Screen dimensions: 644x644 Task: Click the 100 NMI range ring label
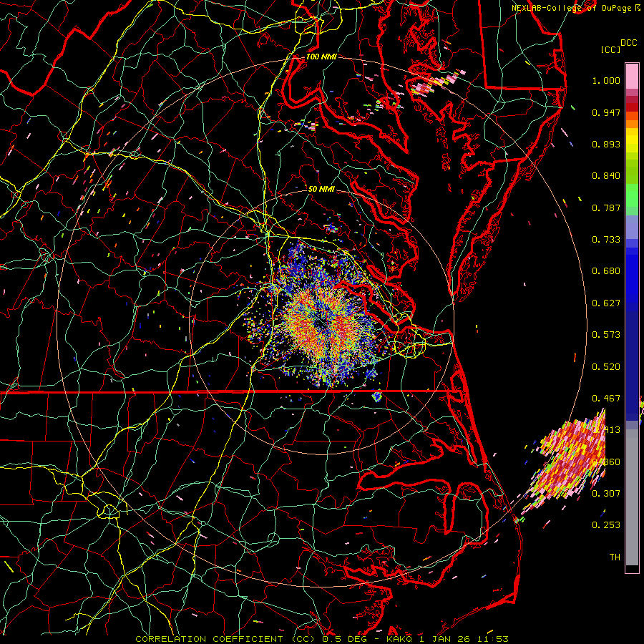click(x=321, y=57)
